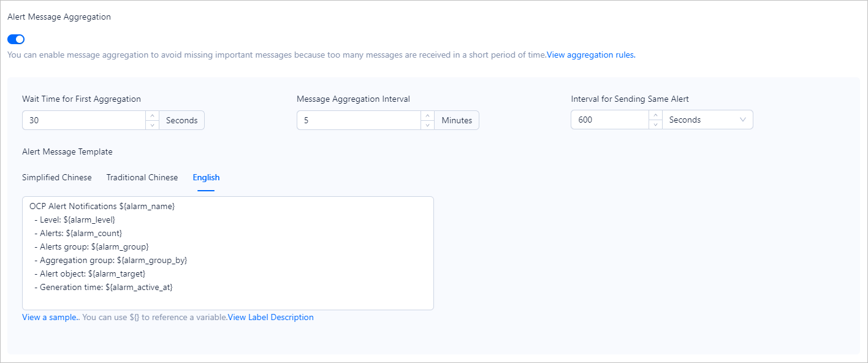Screen dimensions: 868x363
Task: Open the View aggregation rules link
Action: tap(591, 55)
